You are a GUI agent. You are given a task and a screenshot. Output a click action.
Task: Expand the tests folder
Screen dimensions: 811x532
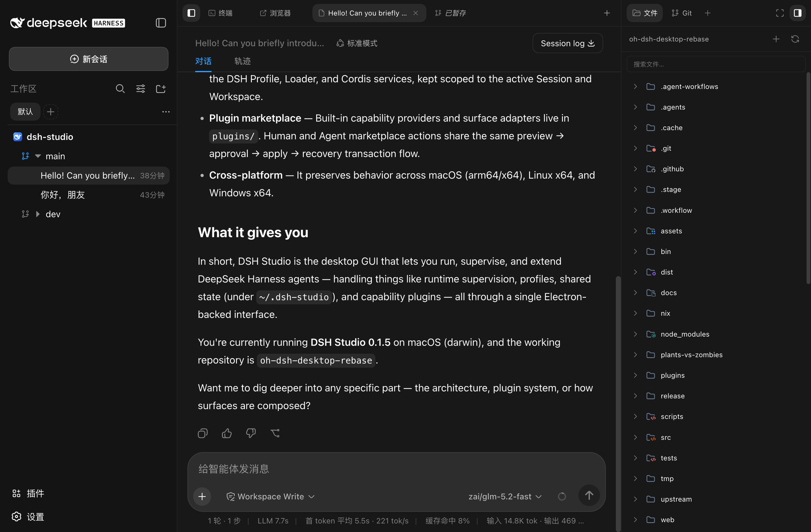point(635,458)
